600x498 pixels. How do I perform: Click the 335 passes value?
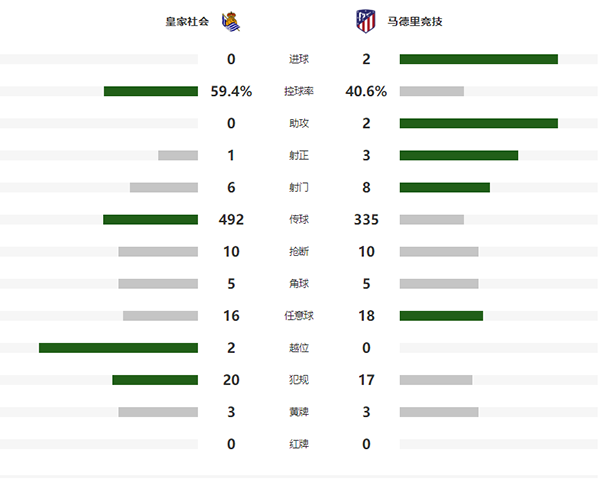366,219
